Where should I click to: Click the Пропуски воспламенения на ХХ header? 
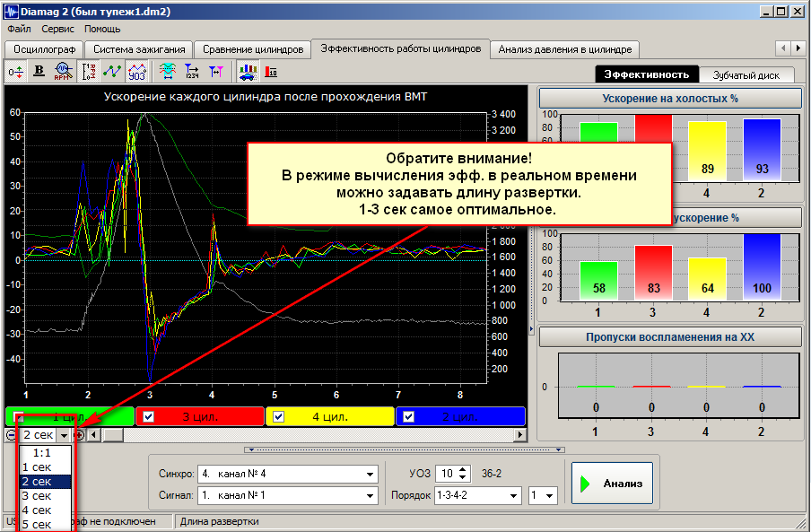click(x=670, y=337)
